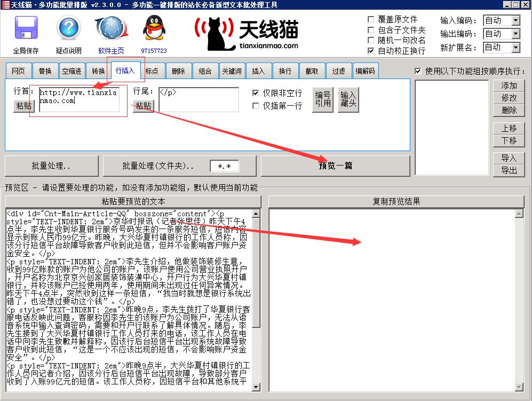
Task: Switch to the 换行 tab
Action: pyautogui.click(x=285, y=71)
